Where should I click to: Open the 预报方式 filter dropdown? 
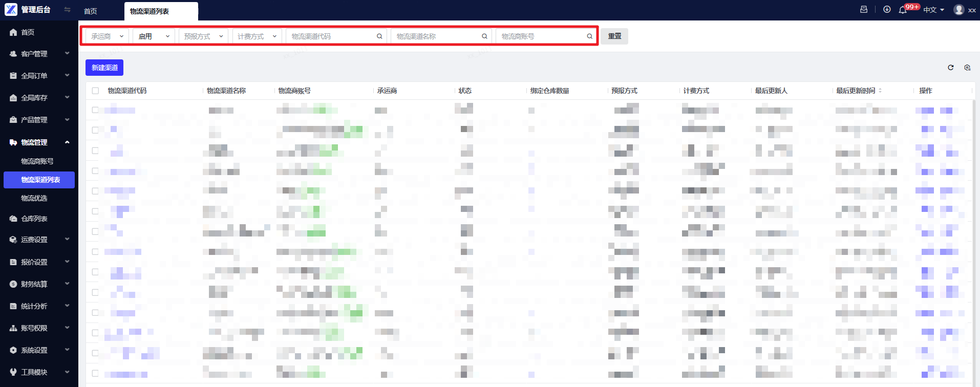pyautogui.click(x=203, y=36)
